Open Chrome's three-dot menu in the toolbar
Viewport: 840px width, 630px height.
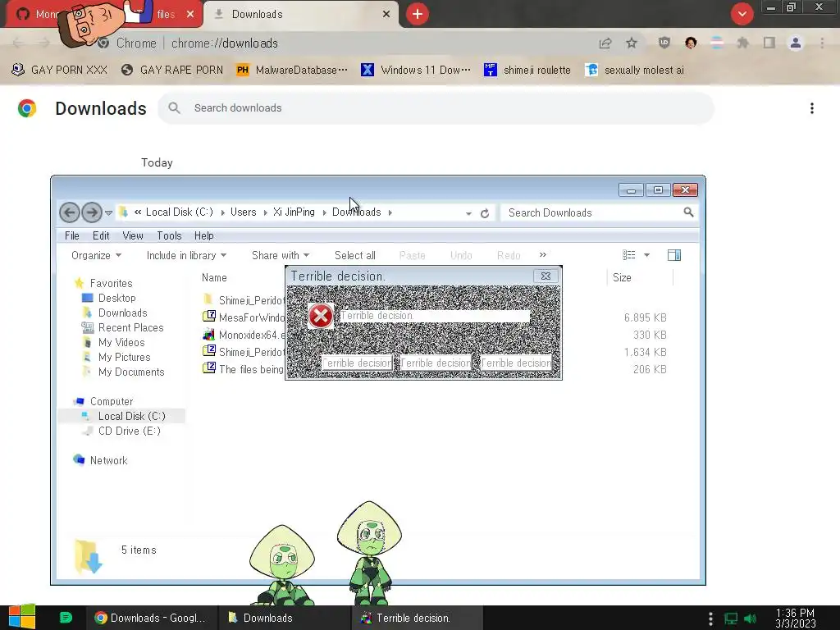822,43
